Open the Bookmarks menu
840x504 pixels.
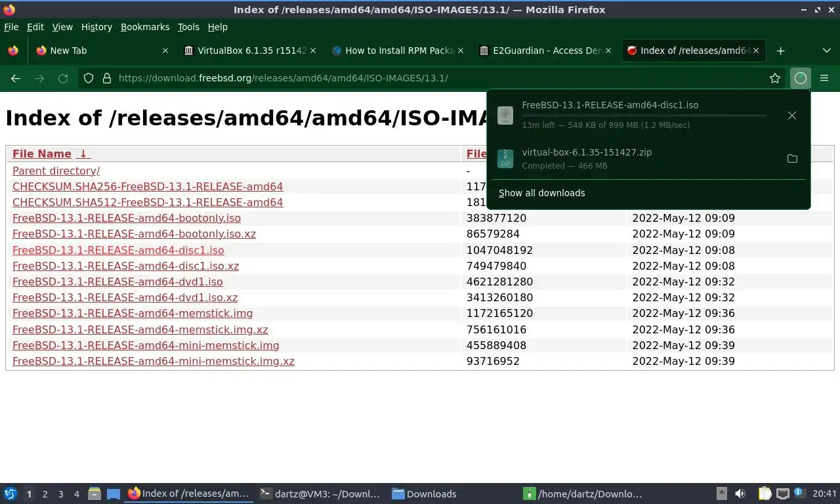pos(145,27)
